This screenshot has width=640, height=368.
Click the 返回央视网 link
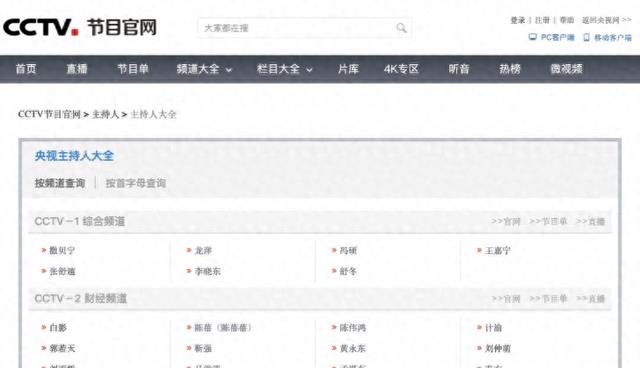coord(607,20)
